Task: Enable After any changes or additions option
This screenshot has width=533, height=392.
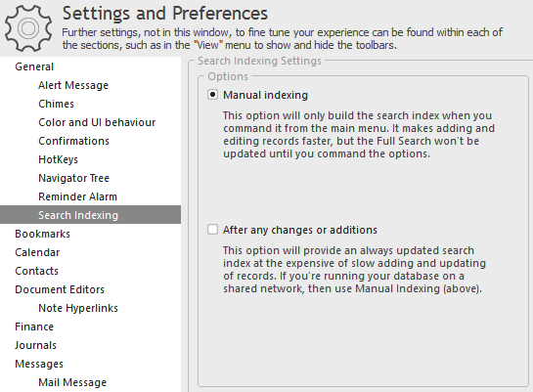Action: (x=212, y=230)
